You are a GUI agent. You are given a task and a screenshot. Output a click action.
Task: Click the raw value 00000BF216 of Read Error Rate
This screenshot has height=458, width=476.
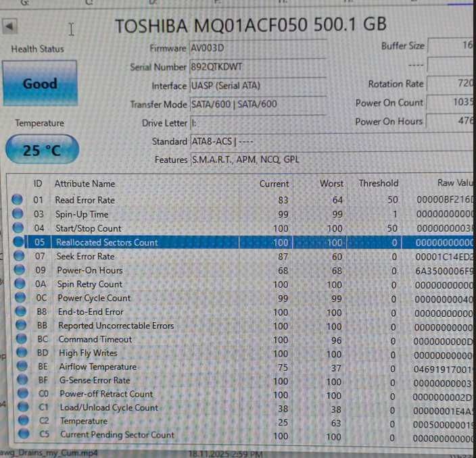point(445,199)
